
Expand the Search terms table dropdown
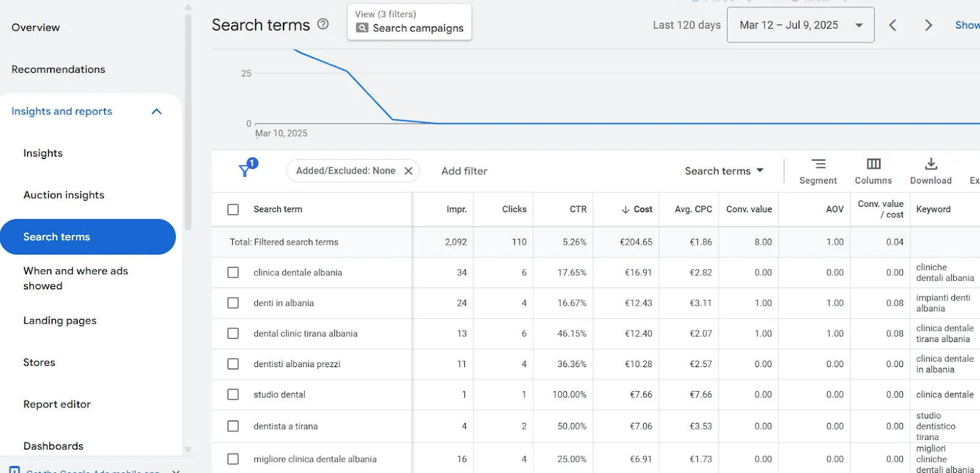pos(724,171)
